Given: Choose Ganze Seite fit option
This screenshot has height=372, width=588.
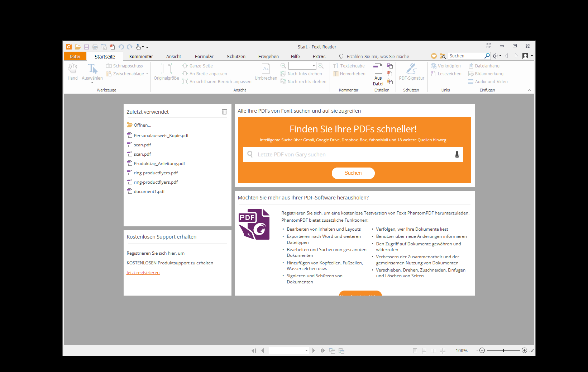Looking at the screenshot, I should (197, 66).
